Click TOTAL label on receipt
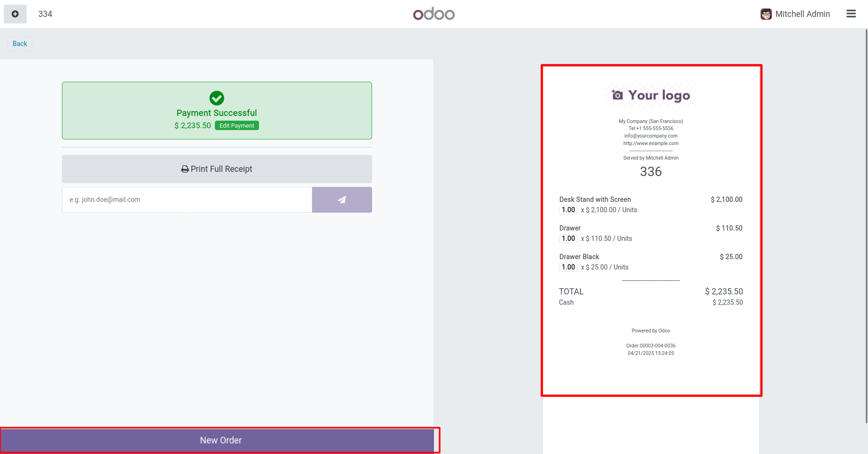The width and height of the screenshot is (868, 454). [571, 292]
